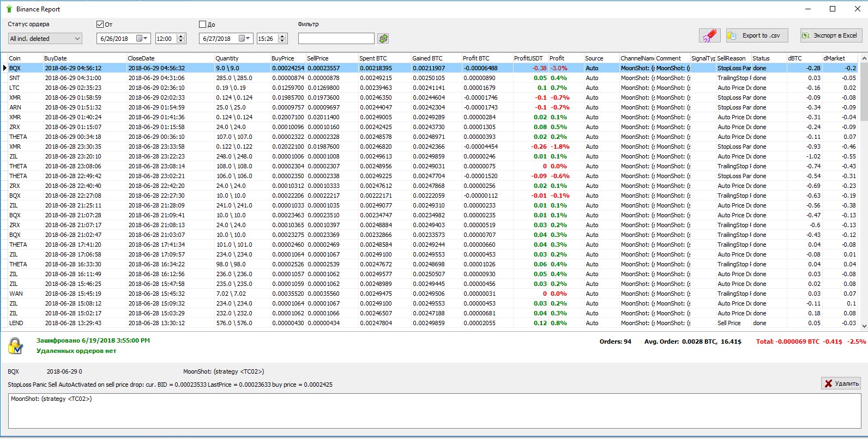Open calendar picker for the 6/27/2018 date
868x439 pixels.
click(x=244, y=39)
